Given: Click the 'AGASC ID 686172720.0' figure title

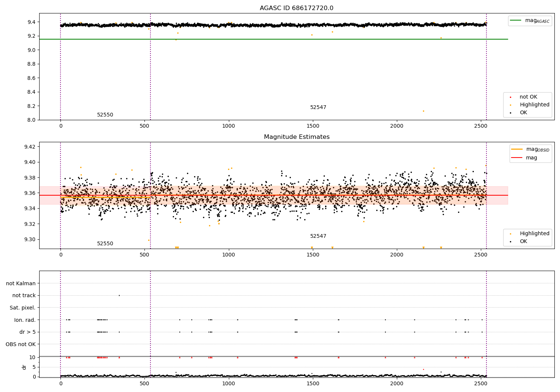Looking at the screenshot, I should [296, 8].
